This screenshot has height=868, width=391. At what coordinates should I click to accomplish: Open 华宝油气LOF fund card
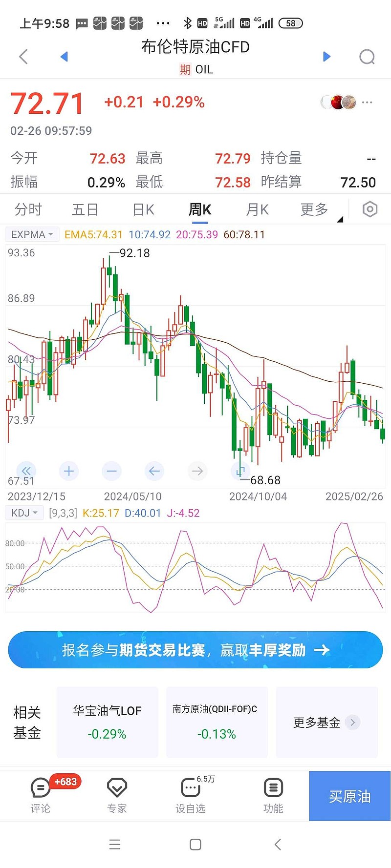(108, 722)
